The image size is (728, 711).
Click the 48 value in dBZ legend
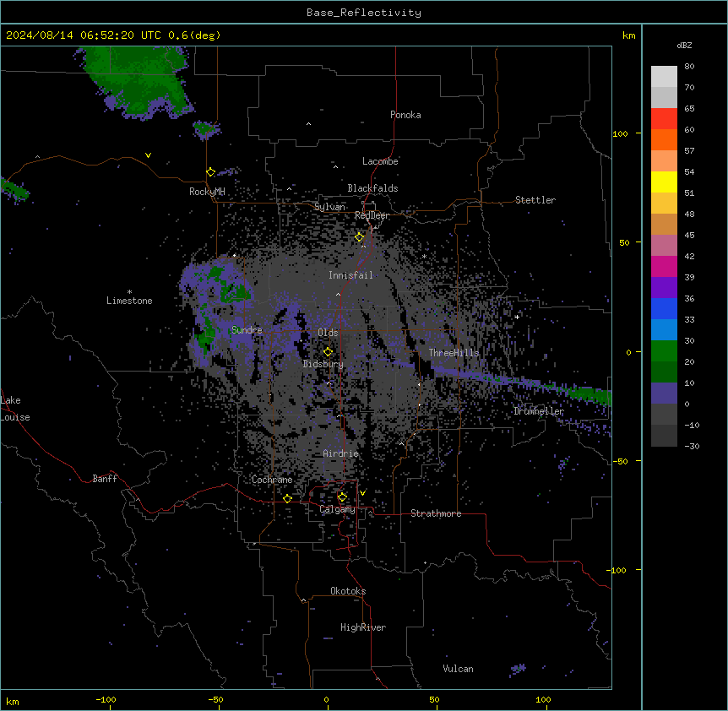click(689, 214)
